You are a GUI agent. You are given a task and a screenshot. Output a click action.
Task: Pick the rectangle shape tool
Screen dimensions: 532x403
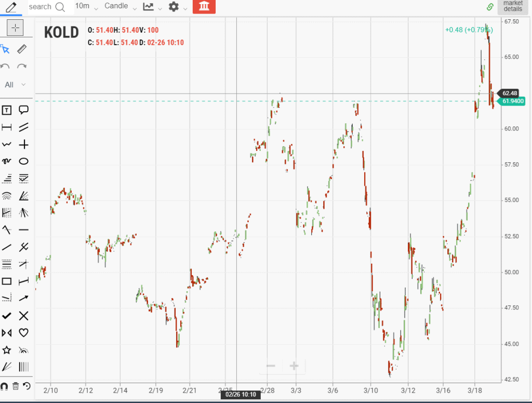(6, 281)
